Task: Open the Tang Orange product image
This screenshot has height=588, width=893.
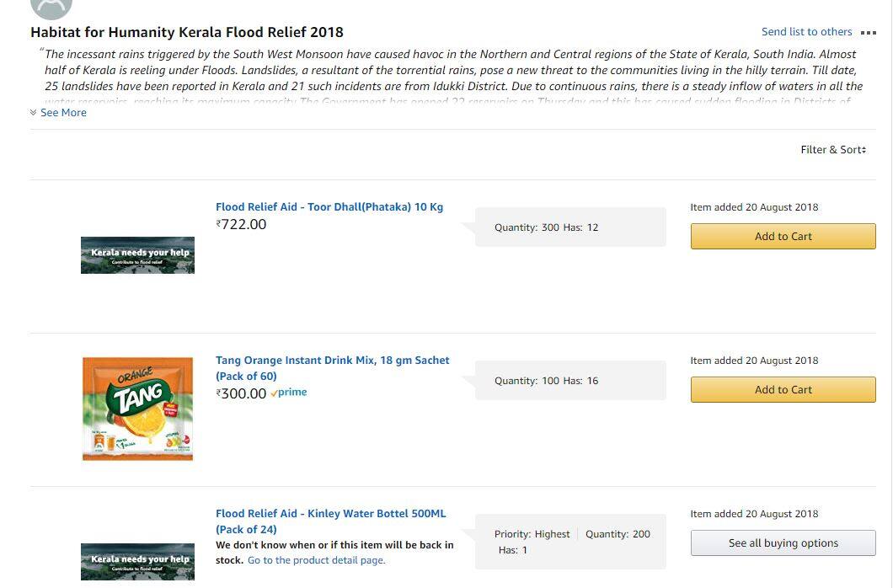Action: click(137, 409)
